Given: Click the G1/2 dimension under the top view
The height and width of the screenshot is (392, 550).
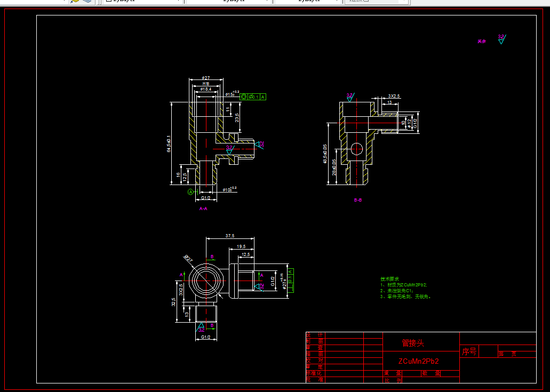Looking at the screenshot, I should (205, 337).
